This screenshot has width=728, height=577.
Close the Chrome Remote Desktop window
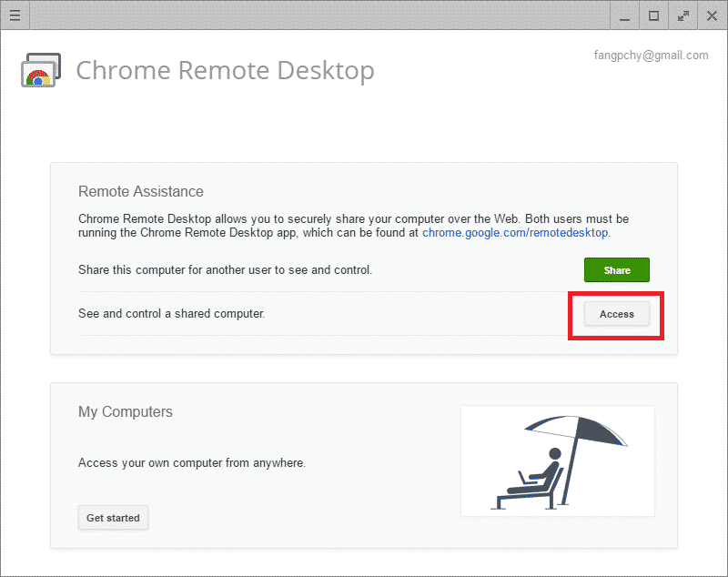click(712, 15)
